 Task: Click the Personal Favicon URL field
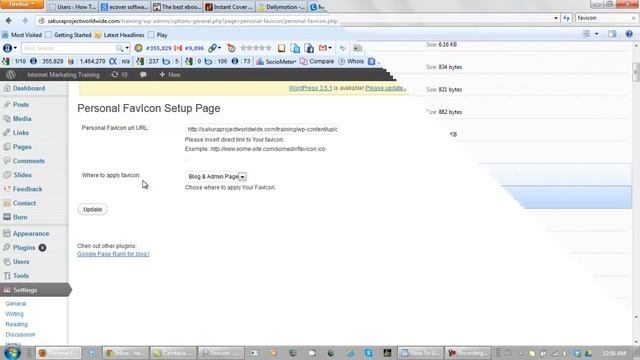[x=262, y=129]
